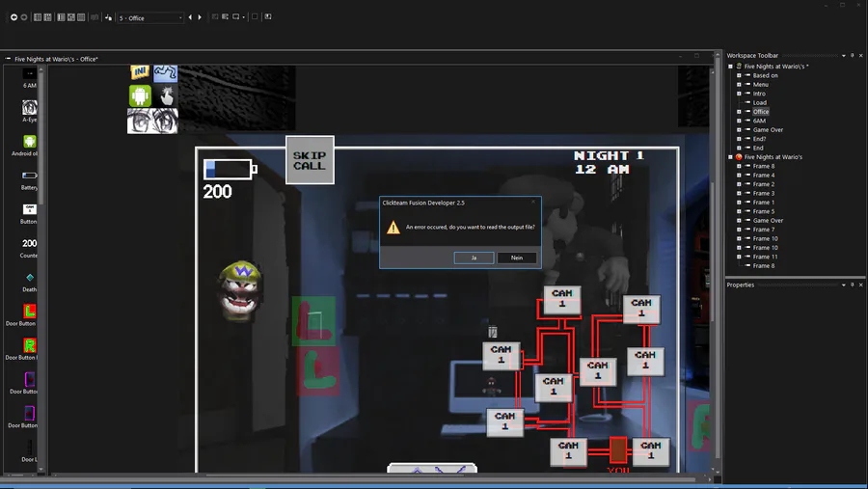Click the anime eyes object in frame
This screenshot has width=868, height=489.
152,121
